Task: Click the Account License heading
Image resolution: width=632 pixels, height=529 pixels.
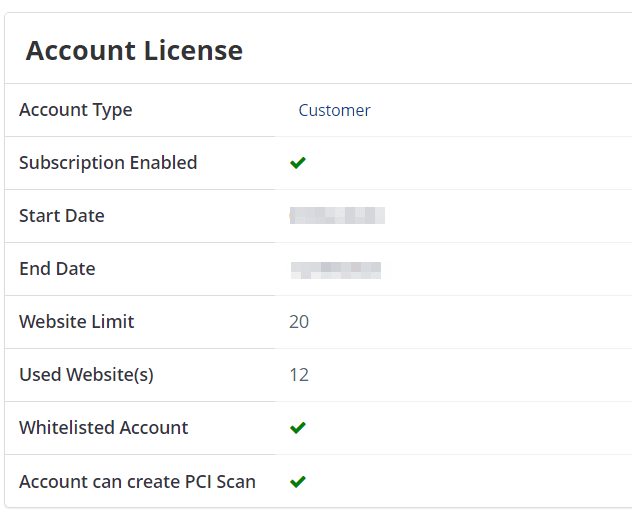Action: 134,50
